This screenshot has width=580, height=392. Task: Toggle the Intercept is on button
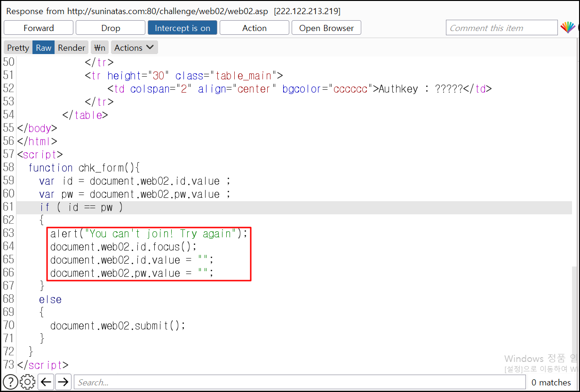[183, 28]
